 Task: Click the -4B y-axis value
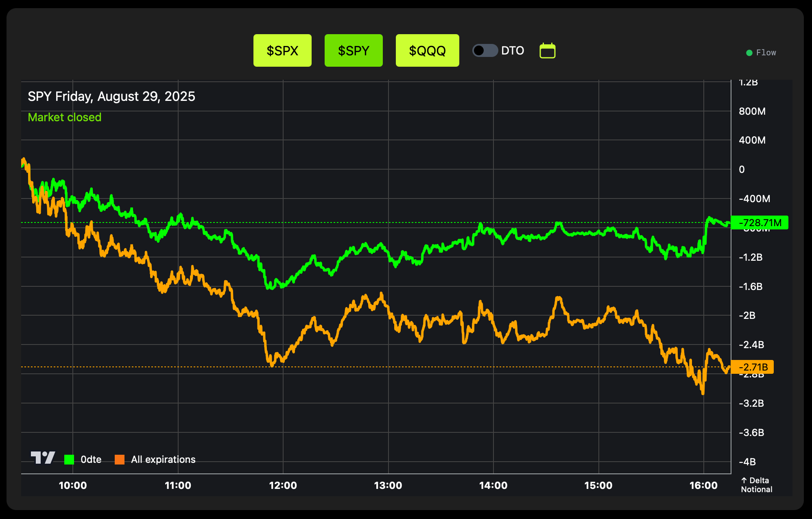click(747, 462)
